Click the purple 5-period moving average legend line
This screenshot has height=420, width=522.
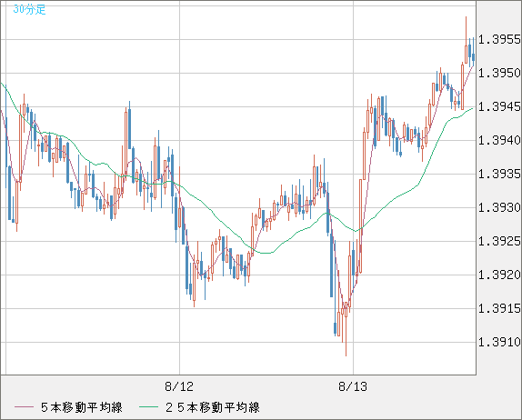(24, 407)
